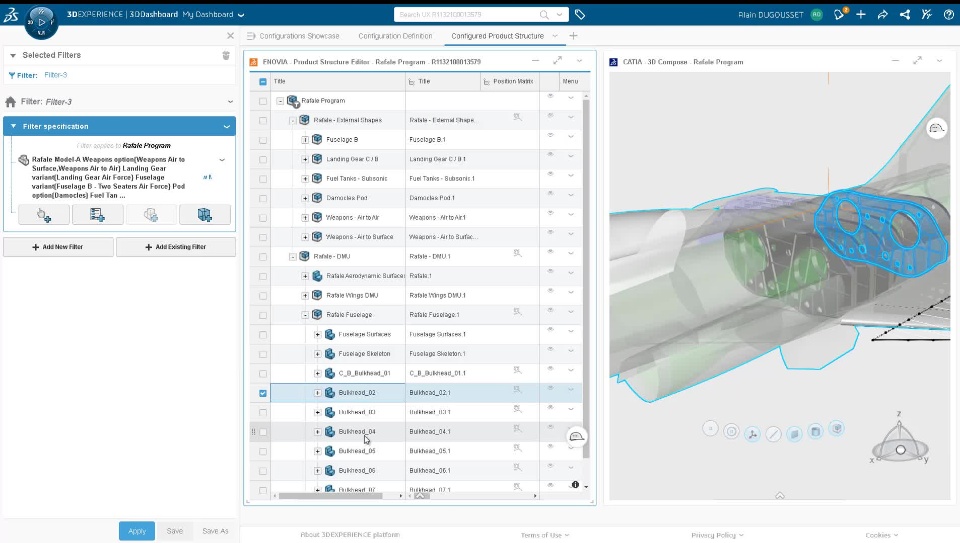Click the greyed third filter specification button
This screenshot has height=543, width=960.
151,215
